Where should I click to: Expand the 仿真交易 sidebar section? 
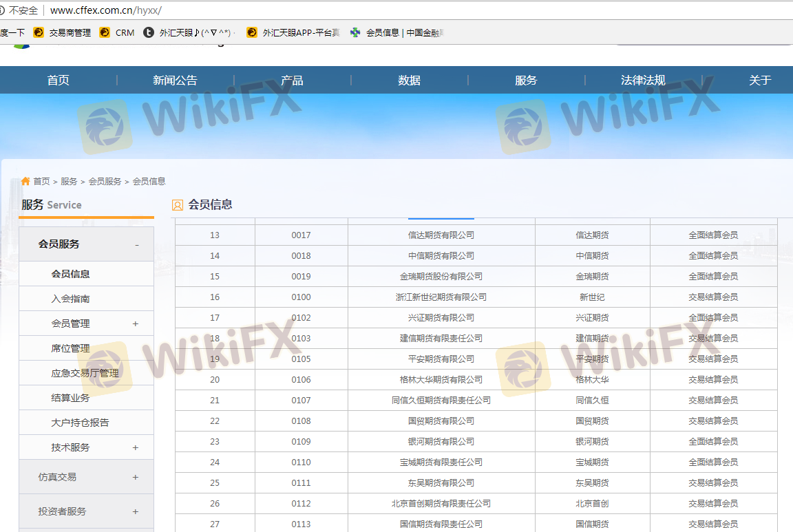[135, 478]
